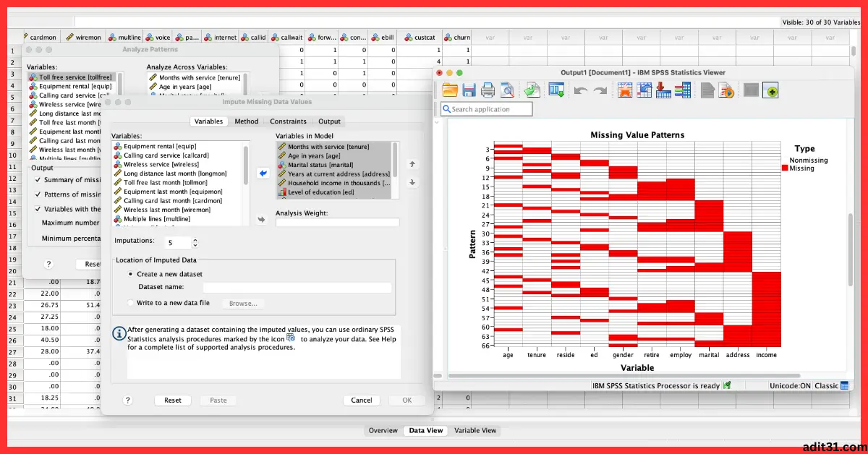Redo the action in Viewer toolbar
This screenshot has height=454, width=868.
(600, 90)
